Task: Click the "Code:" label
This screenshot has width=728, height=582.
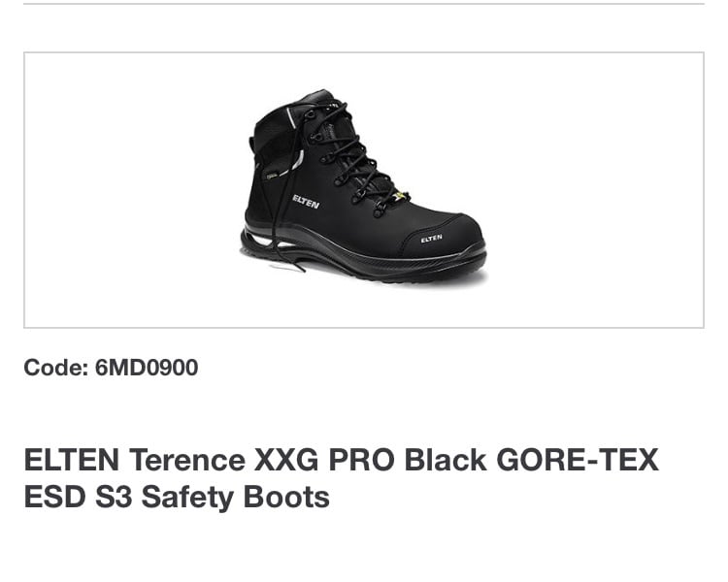Action: [56, 368]
